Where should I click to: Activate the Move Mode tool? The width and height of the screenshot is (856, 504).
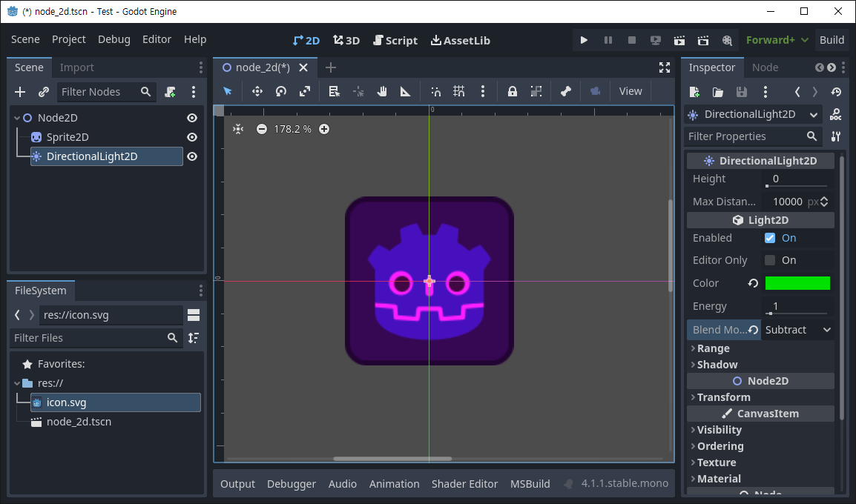tap(257, 91)
